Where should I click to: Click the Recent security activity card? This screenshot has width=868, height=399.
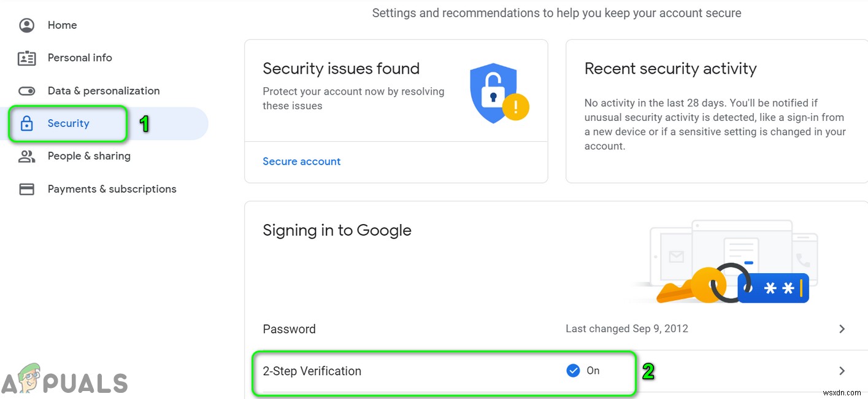pyautogui.click(x=715, y=110)
